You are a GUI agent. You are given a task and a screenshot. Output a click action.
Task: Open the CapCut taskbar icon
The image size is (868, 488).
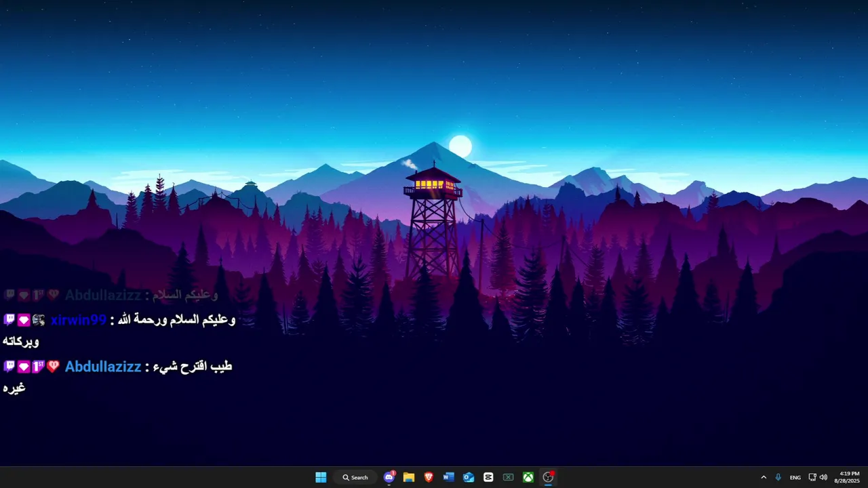tap(488, 477)
